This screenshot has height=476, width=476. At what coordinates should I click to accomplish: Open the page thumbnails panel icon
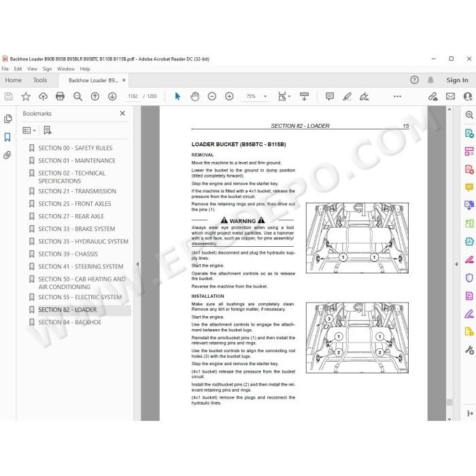click(8, 119)
